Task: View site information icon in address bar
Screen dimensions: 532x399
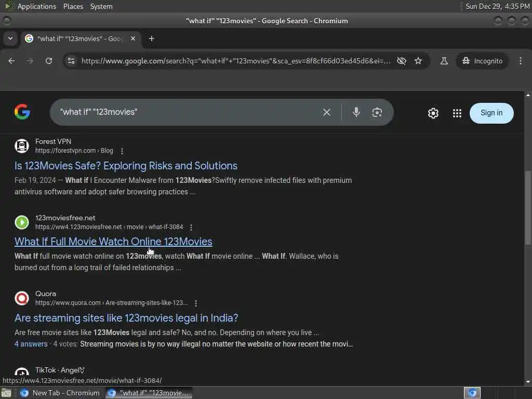Action: [x=71, y=61]
